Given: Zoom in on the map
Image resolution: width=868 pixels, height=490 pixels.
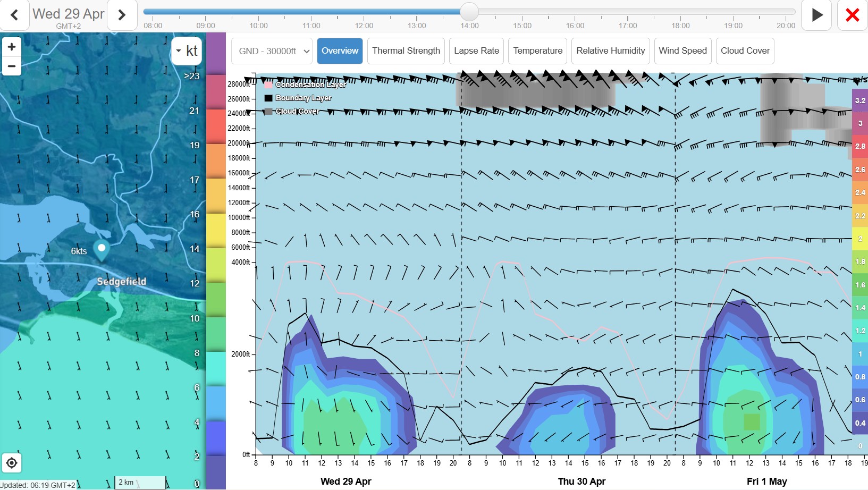Looking at the screenshot, I should point(12,47).
